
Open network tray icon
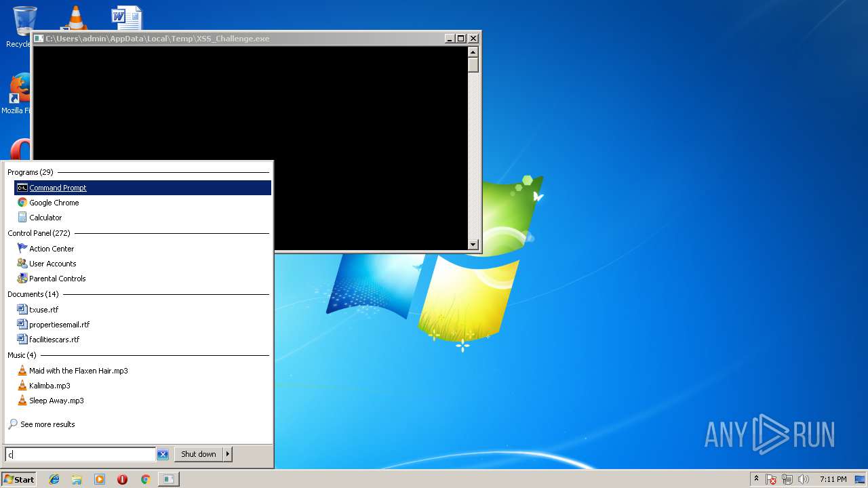click(787, 479)
